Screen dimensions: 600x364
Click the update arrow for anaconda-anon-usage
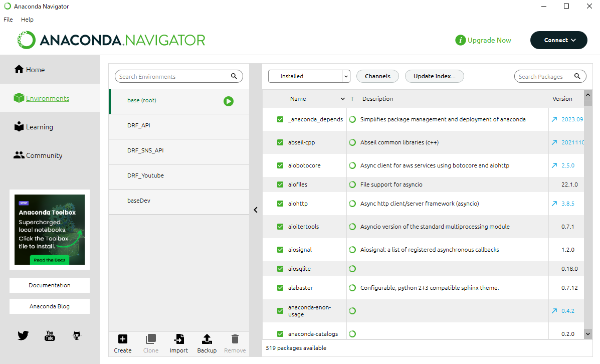(x=554, y=311)
